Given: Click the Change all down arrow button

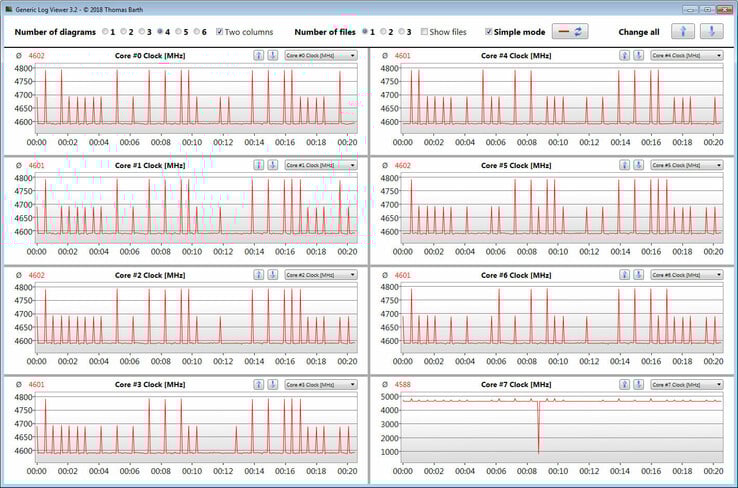Looking at the screenshot, I should tap(712, 32).
